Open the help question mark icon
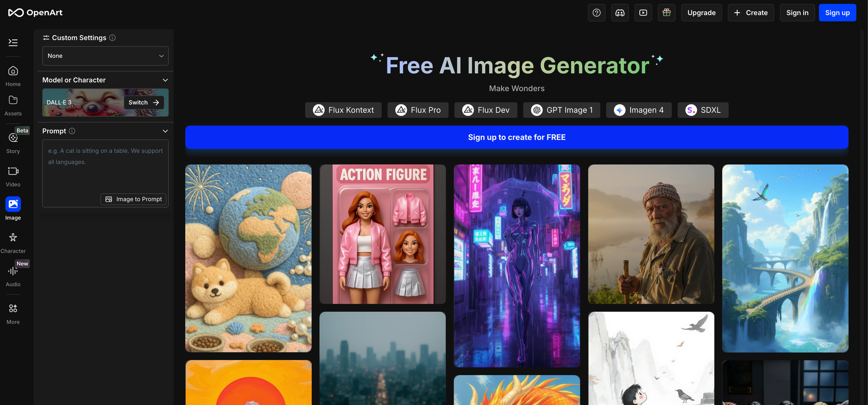 point(597,13)
